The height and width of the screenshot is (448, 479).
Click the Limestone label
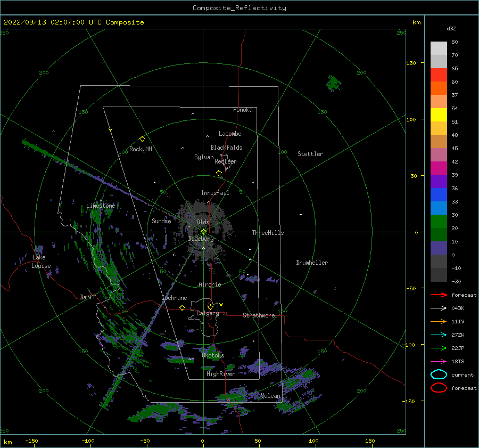point(101,206)
